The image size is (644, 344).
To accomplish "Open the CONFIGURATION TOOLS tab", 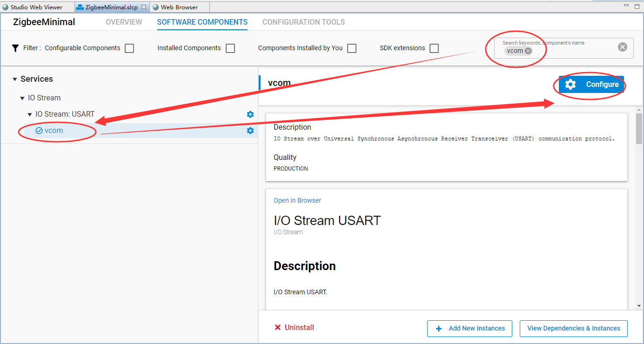I will click(x=303, y=22).
